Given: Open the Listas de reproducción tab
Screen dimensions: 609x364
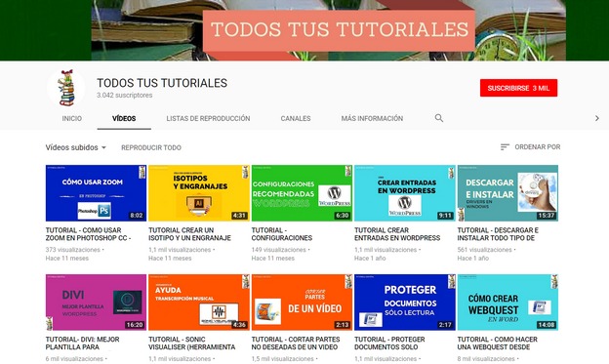Looking at the screenshot, I should (208, 118).
